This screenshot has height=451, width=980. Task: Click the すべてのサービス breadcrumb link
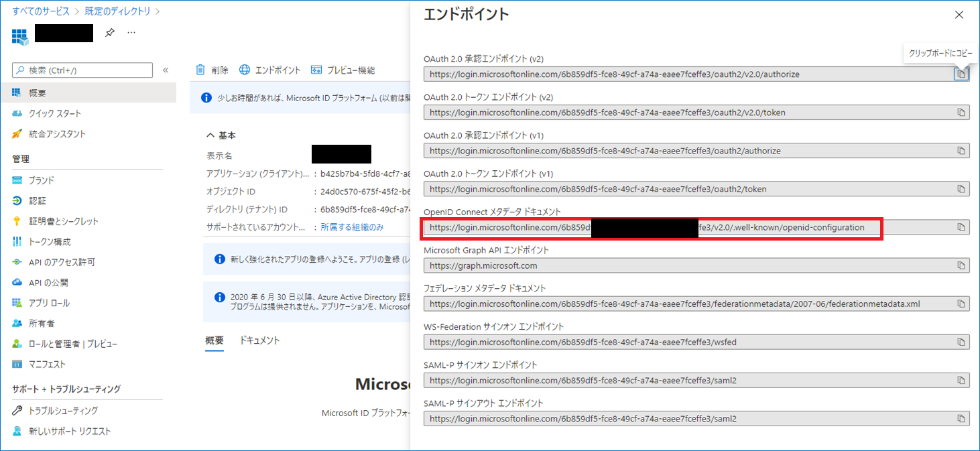click(42, 11)
